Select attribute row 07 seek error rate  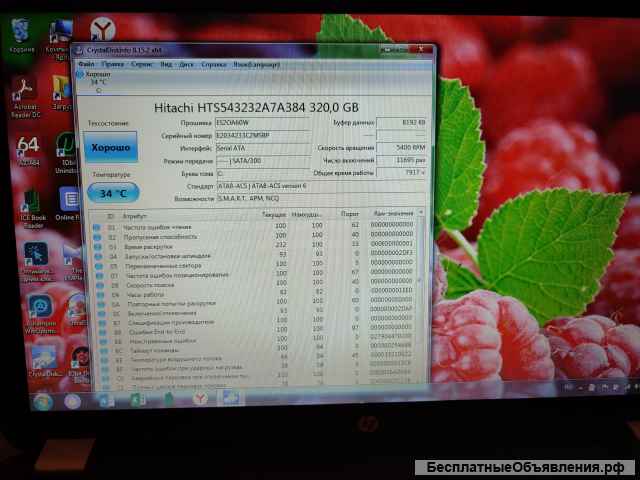[x=256, y=274]
